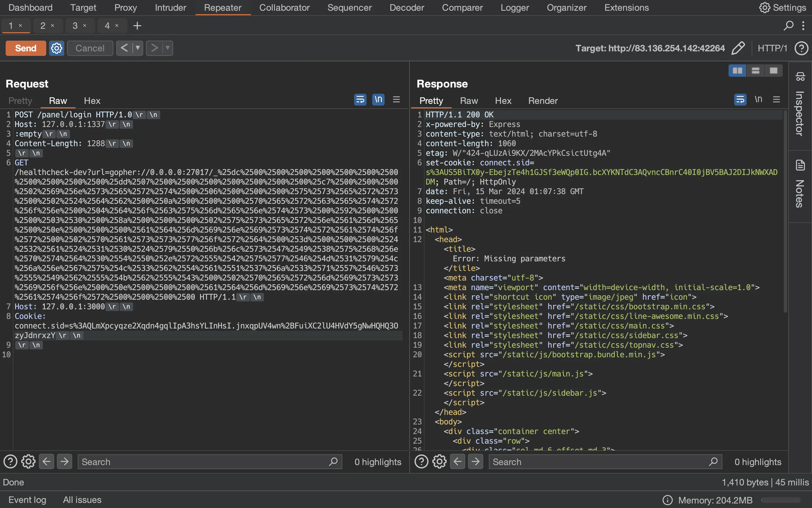
Task: Click the Send button
Action: 26,48
